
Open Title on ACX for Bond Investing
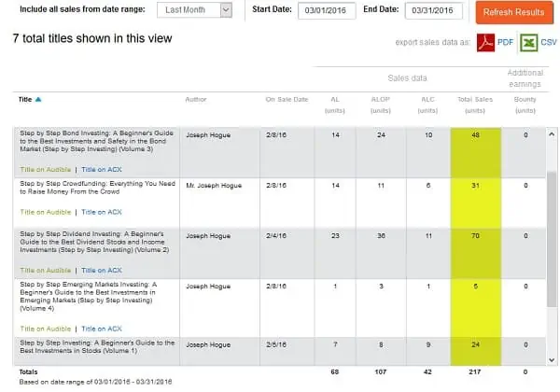(102, 169)
